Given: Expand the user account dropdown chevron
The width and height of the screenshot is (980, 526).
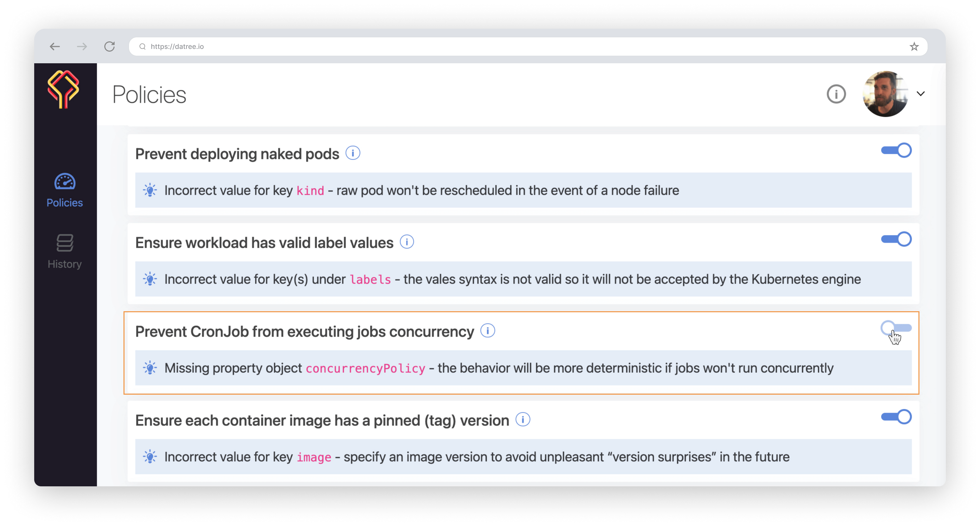Looking at the screenshot, I should click(920, 94).
